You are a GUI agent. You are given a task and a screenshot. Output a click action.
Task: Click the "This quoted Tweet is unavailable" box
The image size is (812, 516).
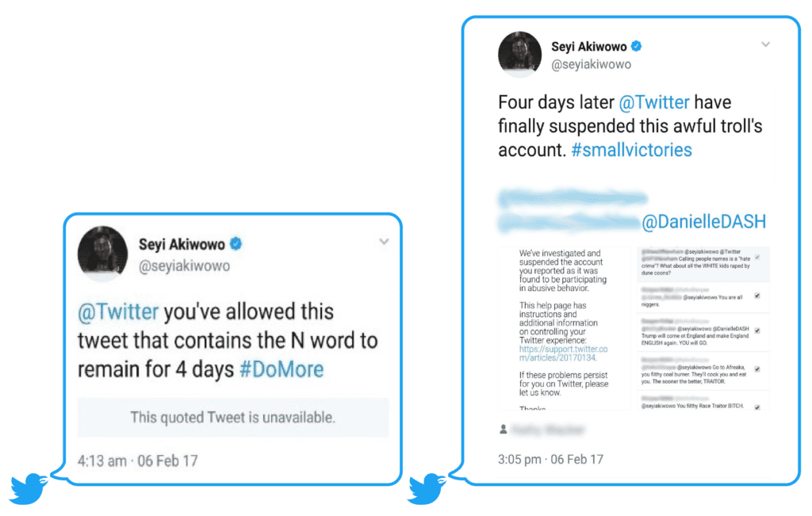(232, 417)
